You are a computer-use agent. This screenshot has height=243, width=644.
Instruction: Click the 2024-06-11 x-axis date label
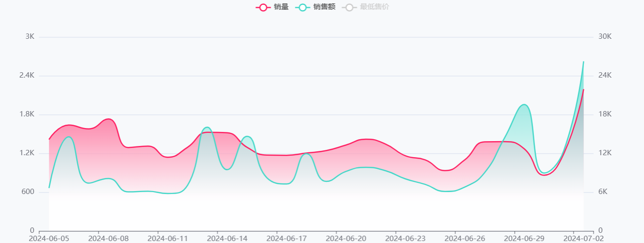pos(168,238)
